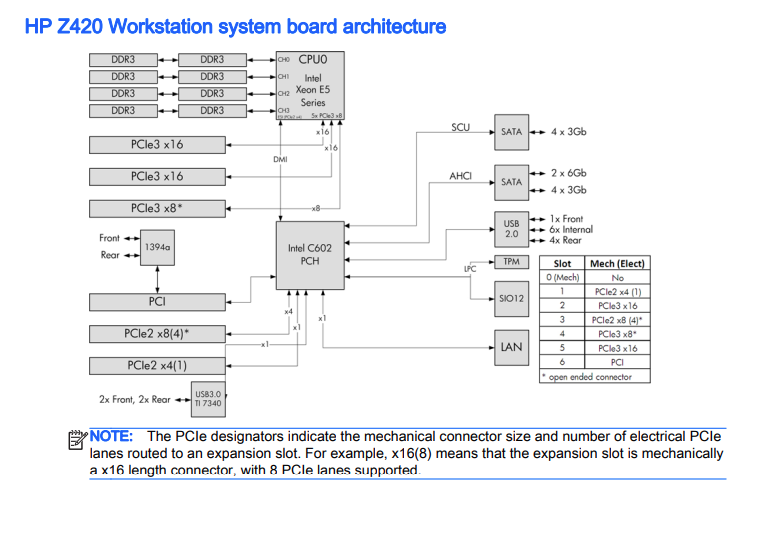Select the CPU0 Intel Xeon E5 block

[x=310, y=85]
